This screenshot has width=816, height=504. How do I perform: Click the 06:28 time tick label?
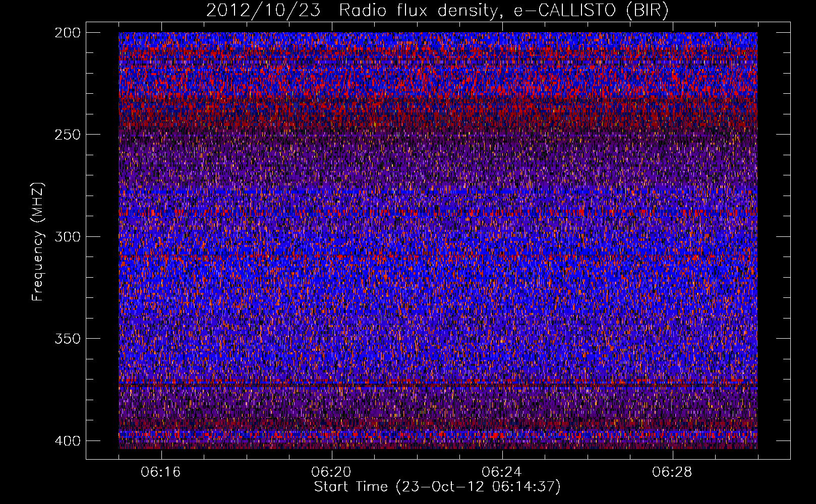[x=672, y=472]
